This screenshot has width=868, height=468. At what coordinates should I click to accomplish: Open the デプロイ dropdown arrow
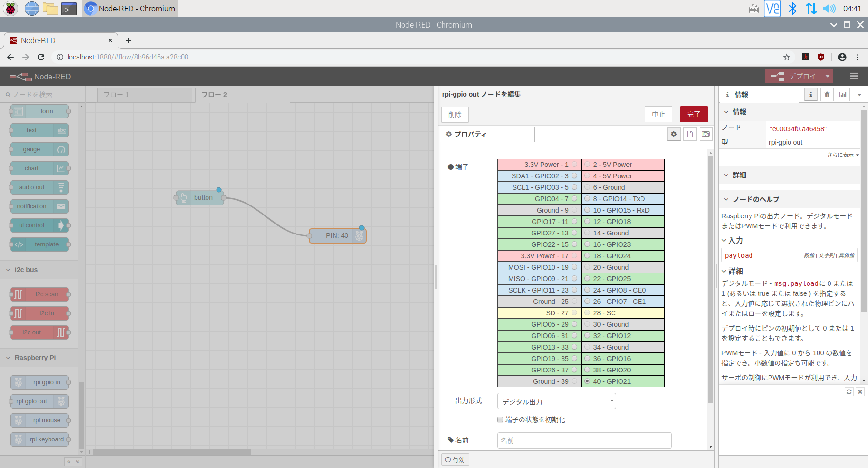pos(828,76)
